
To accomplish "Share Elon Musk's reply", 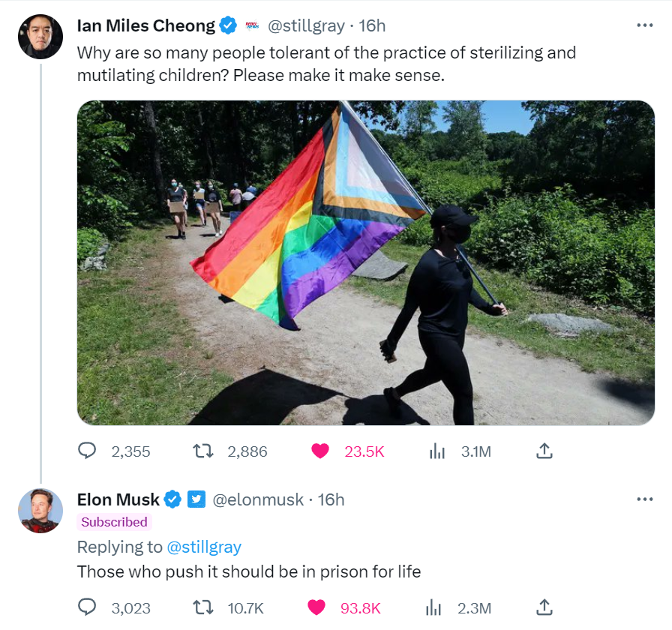I will (544, 607).
